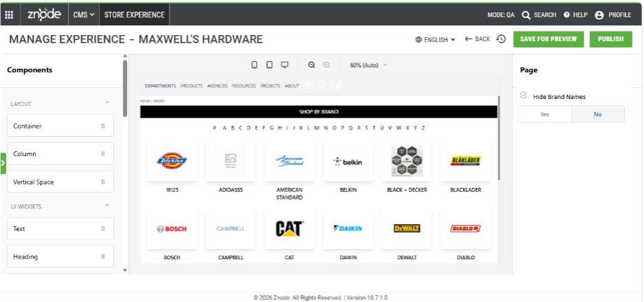Click the Dickies brand logo

[x=172, y=161]
